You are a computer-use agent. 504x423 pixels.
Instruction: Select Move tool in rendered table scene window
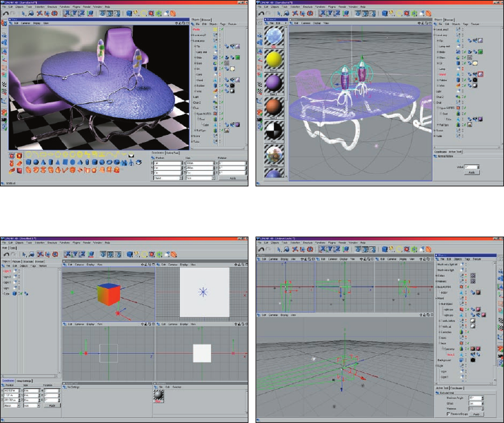(x=40, y=13)
